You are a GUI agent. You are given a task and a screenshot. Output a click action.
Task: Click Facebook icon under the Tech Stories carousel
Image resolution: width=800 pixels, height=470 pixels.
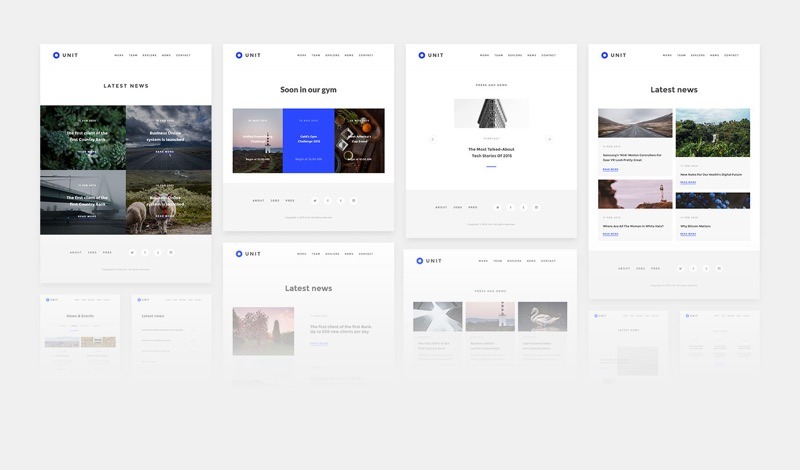510,207
